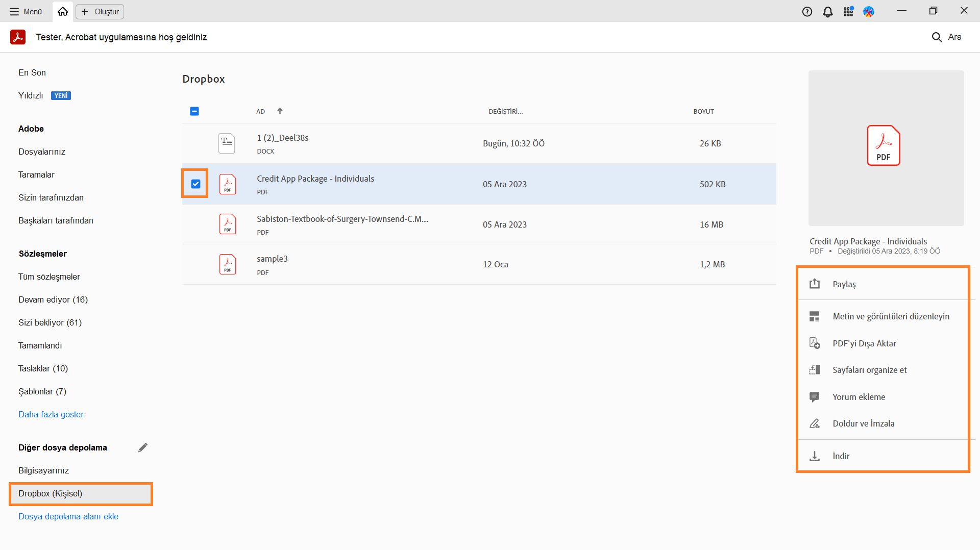Viewport: 980px width, 551px height.
Task: Click PDF'yi Dışa Aktar export icon
Action: (815, 343)
